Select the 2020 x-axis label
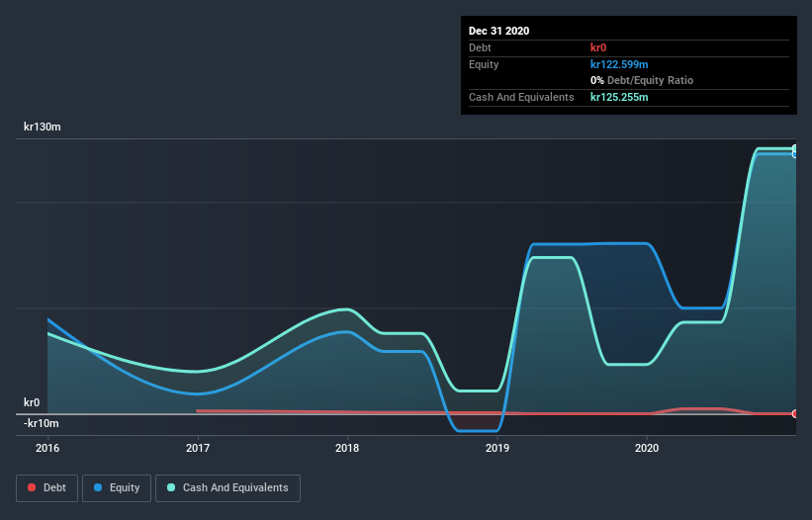The image size is (812, 520). click(x=647, y=448)
